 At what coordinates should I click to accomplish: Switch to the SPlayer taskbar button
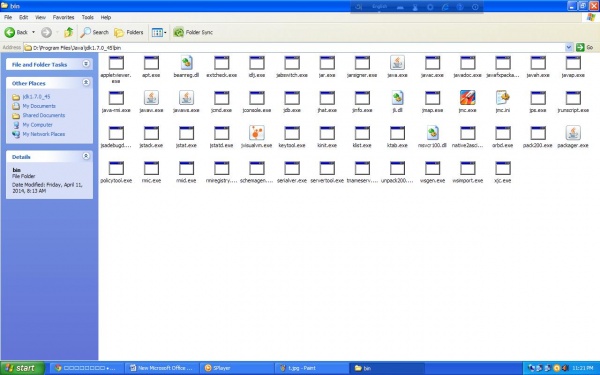tap(237, 368)
